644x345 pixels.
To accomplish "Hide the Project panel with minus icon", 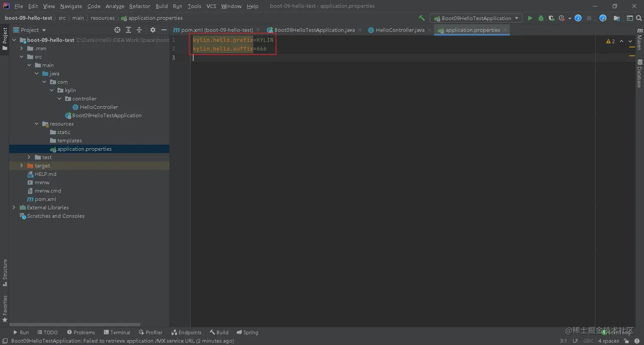I will pos(164,30).
